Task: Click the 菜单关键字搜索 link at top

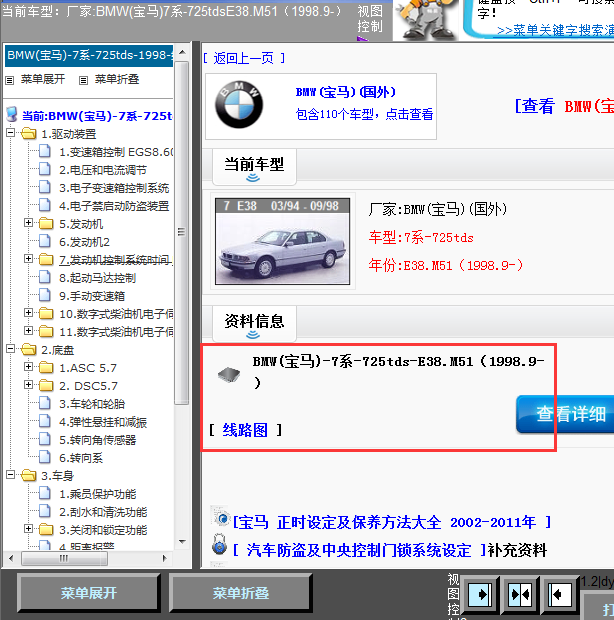Action: [555, 30]
